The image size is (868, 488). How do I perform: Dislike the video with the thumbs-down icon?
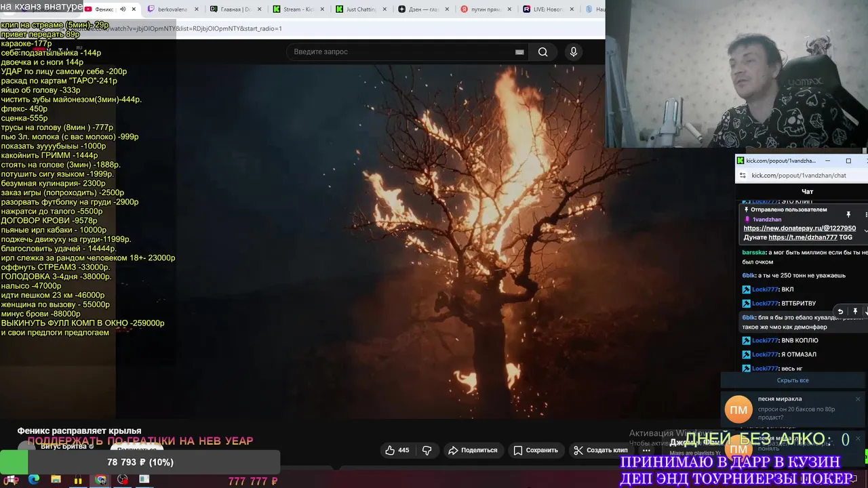coord(427,450)
